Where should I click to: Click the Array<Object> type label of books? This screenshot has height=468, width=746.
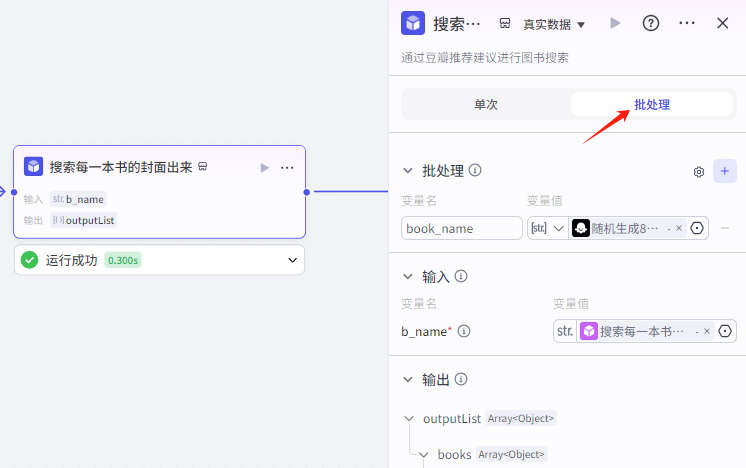click(x=511, y=455)
